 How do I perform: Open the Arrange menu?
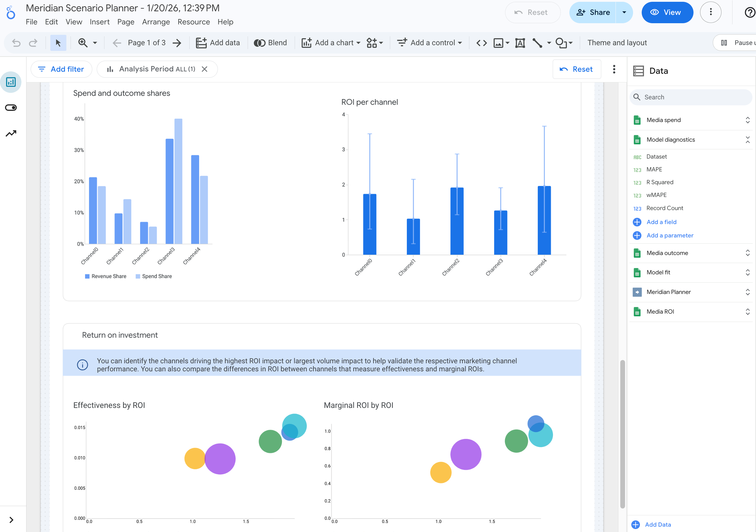point(156,22)
